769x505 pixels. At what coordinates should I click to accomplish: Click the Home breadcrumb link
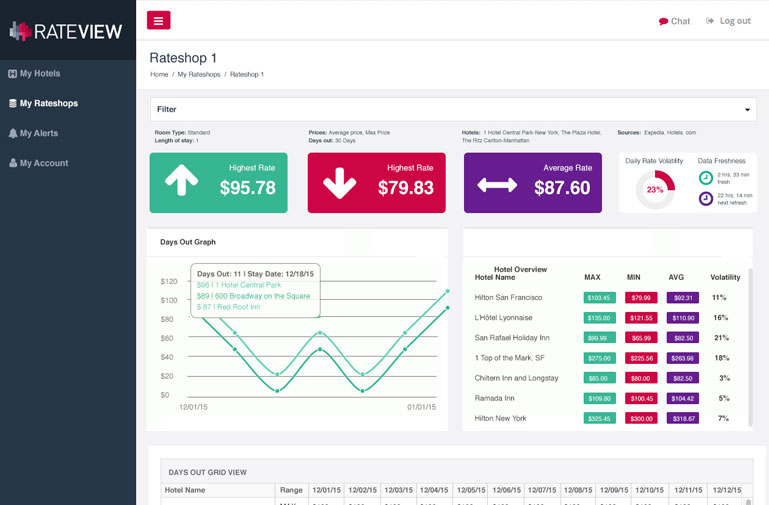159,75
